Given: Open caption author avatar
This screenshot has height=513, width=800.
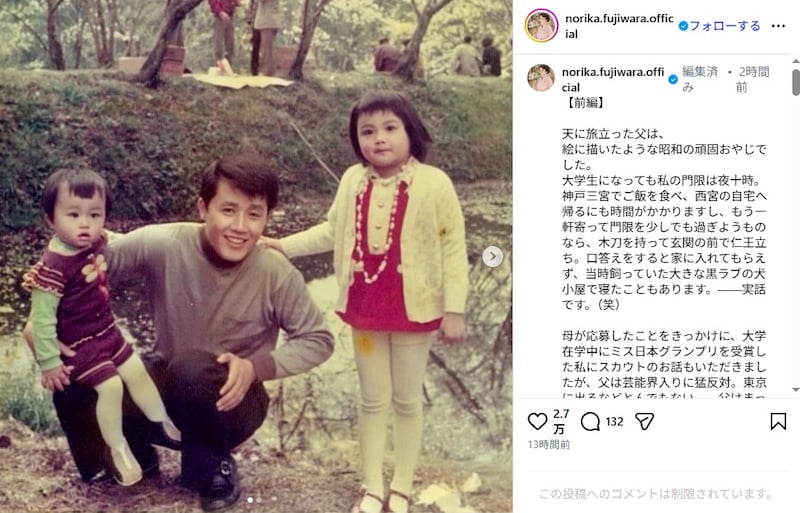Looking at the screenshot, I should click(x=540, y=78).
